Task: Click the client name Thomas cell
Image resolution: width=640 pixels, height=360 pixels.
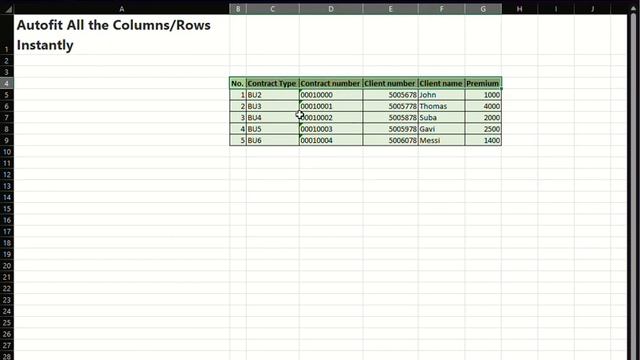Action: click(442, 106)
